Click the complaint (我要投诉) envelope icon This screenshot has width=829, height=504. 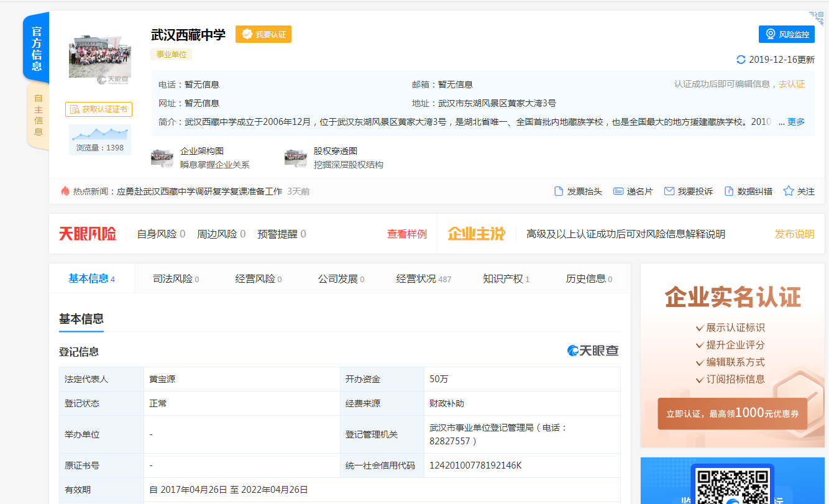click(669, 191)
